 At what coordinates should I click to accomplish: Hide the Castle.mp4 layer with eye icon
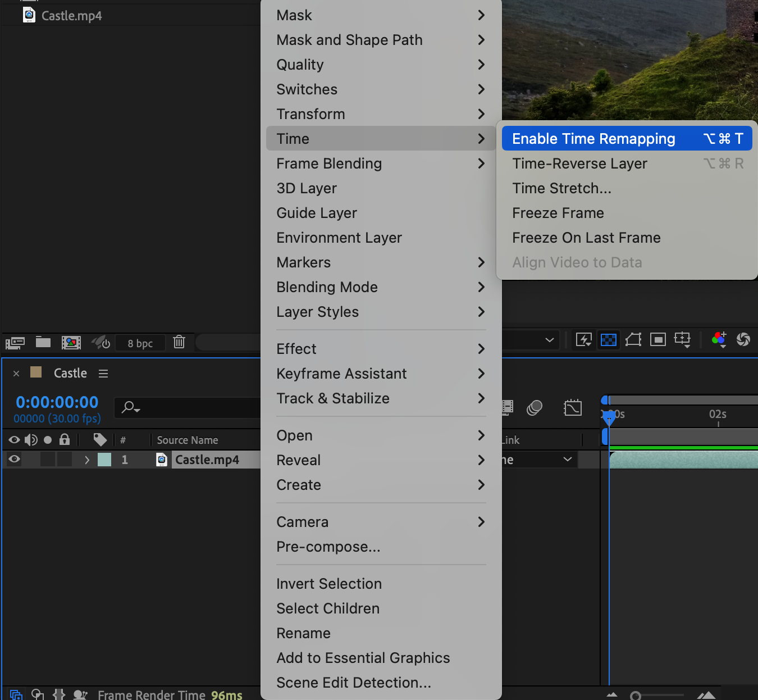click(15, 460)
